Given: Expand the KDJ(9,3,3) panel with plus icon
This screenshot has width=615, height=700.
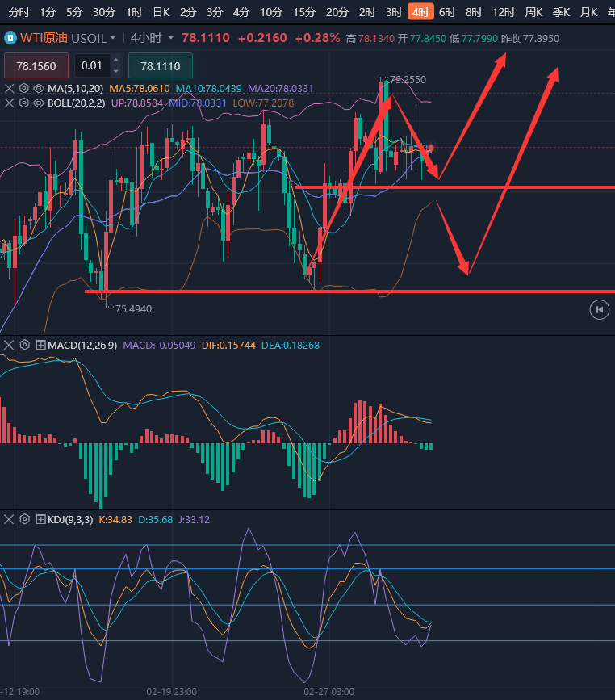Looking at the screenshot, I should click(40, 519).
